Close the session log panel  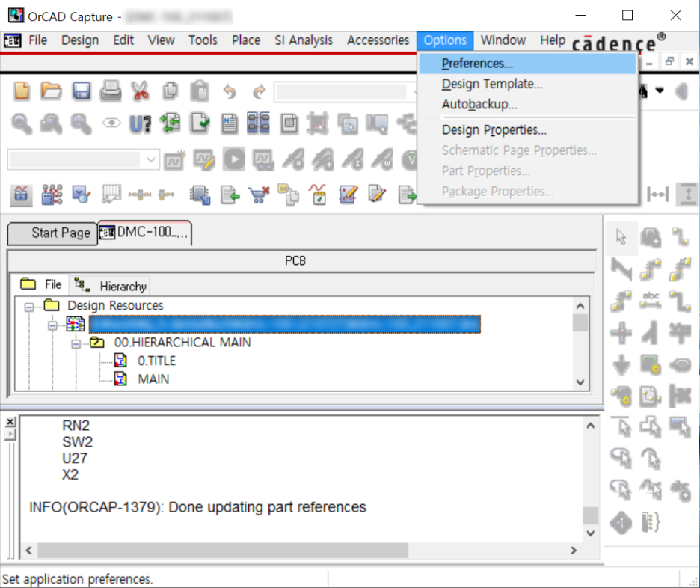10,421
